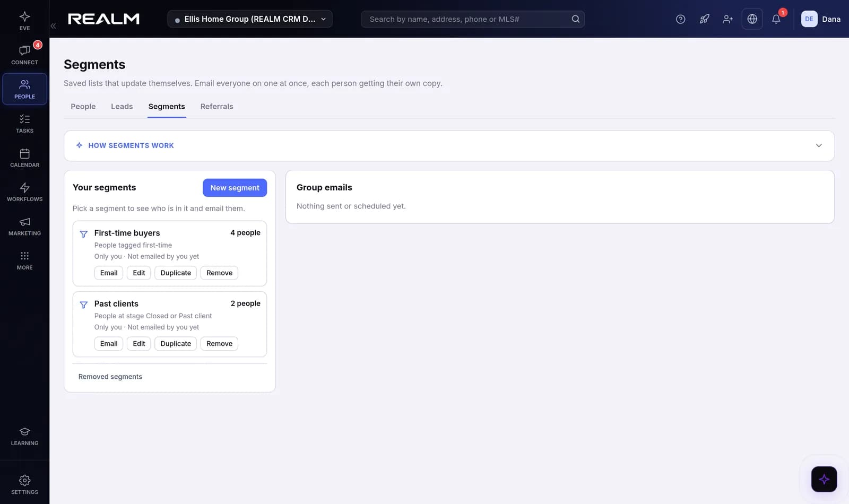This screenshot has width=849, height=504.
Task: Email the Past clients segment
Action: 109,344
